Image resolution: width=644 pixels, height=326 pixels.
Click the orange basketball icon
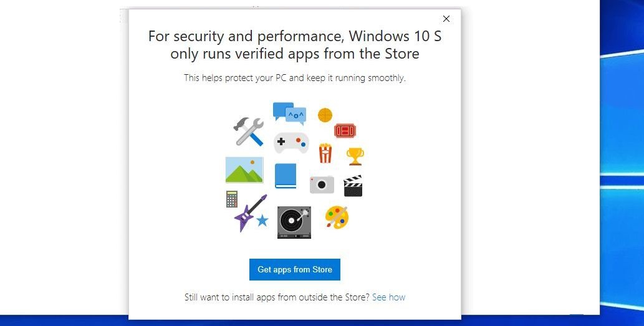325,115
